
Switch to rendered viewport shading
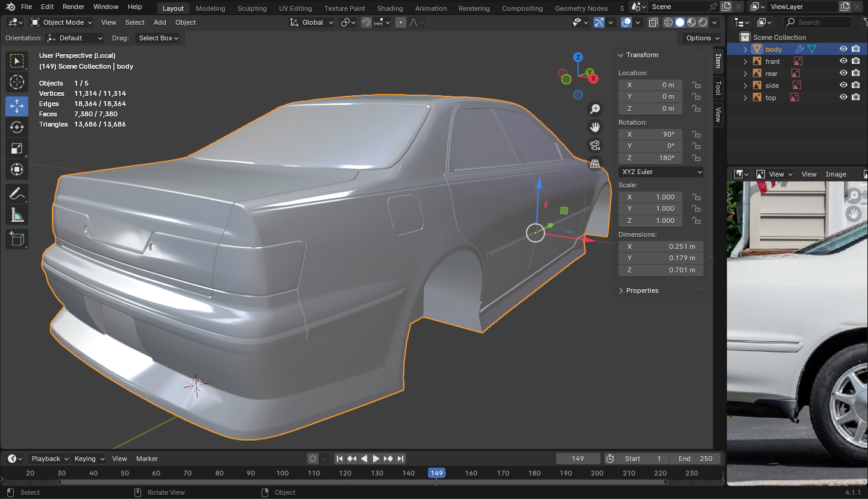[703, 22]
